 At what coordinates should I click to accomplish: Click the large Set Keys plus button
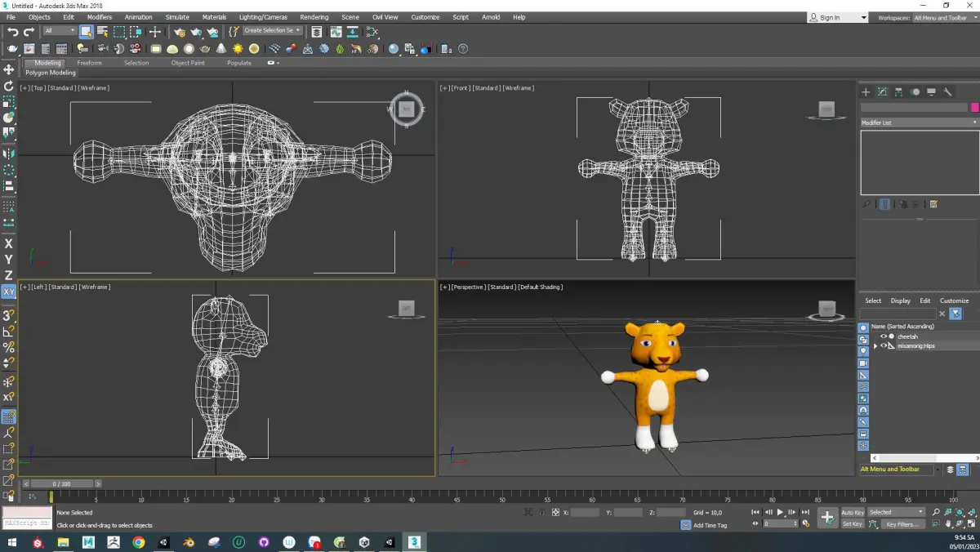click(x=826, y=517)
